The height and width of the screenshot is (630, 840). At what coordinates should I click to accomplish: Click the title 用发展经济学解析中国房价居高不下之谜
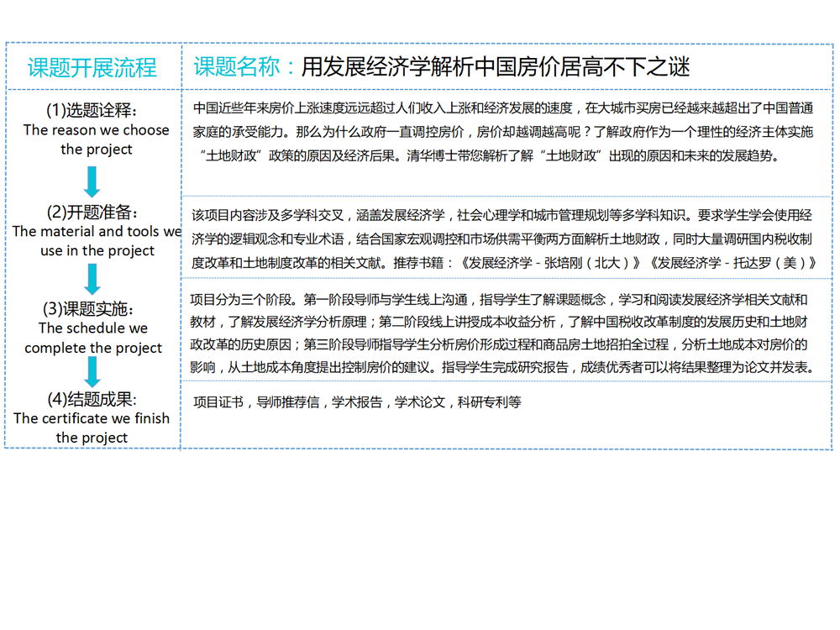pos(496,66)
